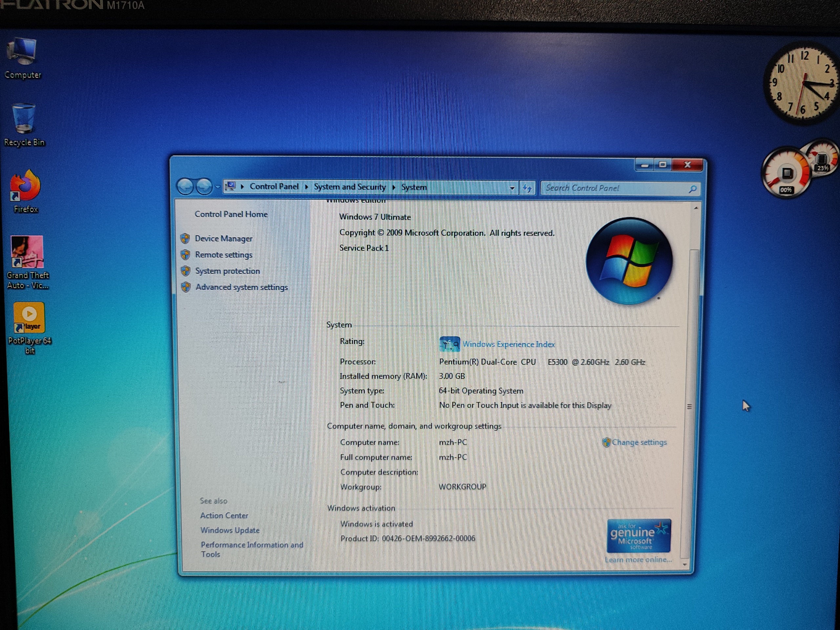Click the Forward navigation arrow
The image size is (840, 630).
204,186
